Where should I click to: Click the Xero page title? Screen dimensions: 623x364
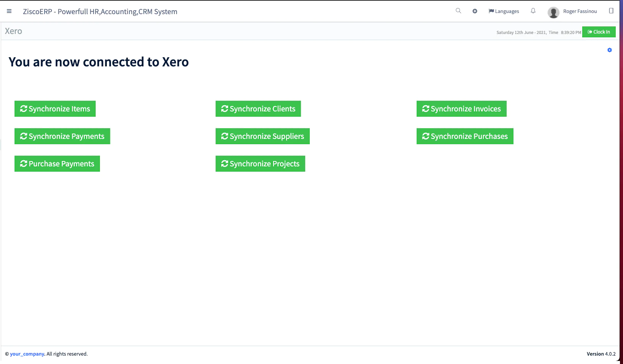coord(13,31)
